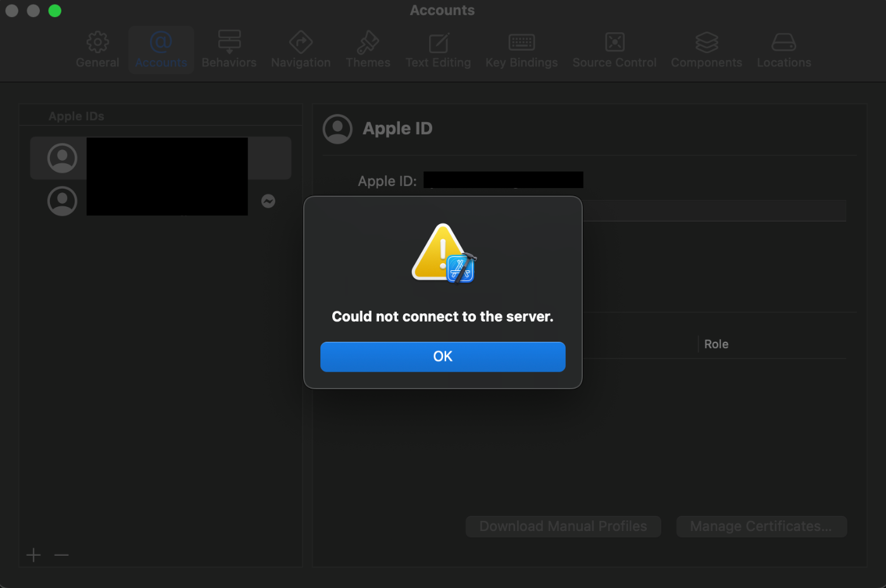Open the General preferences tab

tap(97, 50)
